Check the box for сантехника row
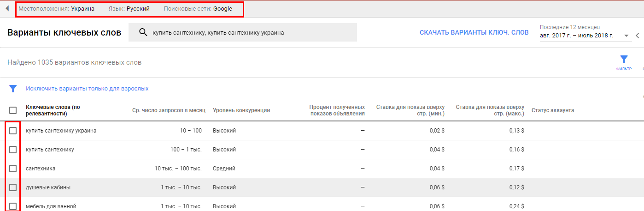Viewport: 644px width, 211px height. (x=13, y=169)
